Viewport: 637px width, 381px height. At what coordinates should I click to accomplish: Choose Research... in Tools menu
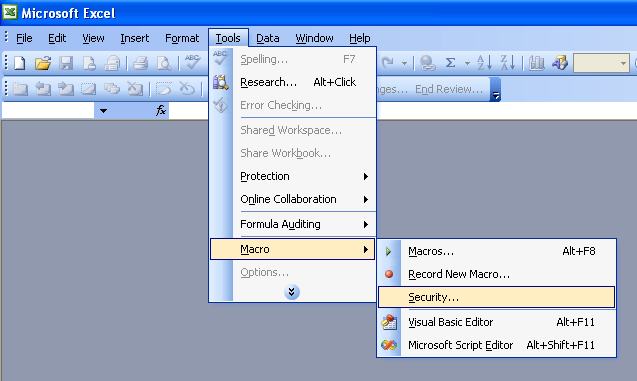(292, 82)
